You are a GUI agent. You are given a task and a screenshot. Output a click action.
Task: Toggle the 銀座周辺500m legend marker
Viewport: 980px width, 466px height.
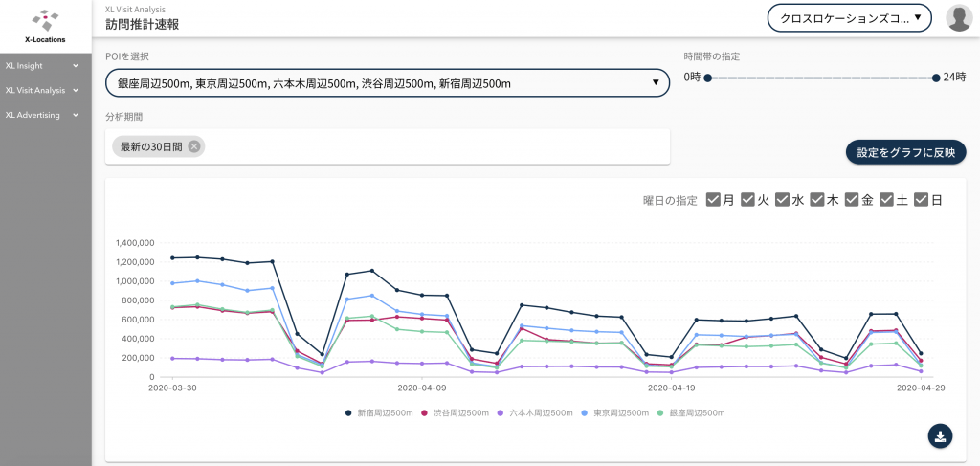pos(660,412)
